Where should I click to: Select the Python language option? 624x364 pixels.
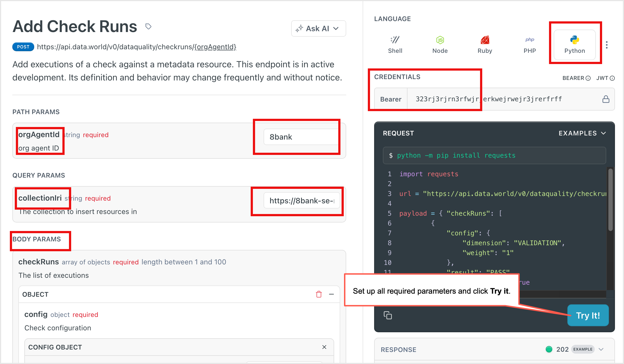pos(574,45)
